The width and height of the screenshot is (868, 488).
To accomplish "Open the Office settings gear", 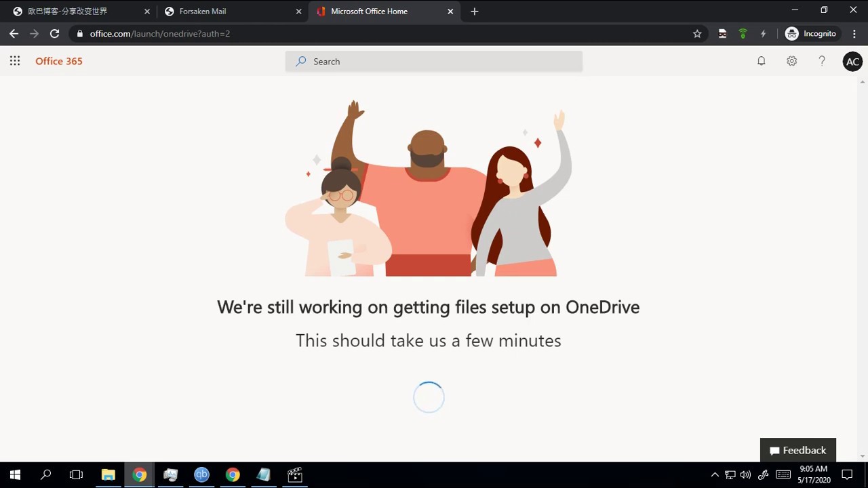I will click(791, 61).
